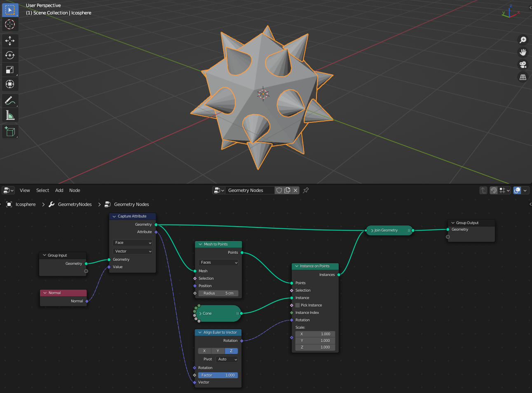Open the Faces mode dropdown
The image size is (532, 393).
[x=218, y=262]
